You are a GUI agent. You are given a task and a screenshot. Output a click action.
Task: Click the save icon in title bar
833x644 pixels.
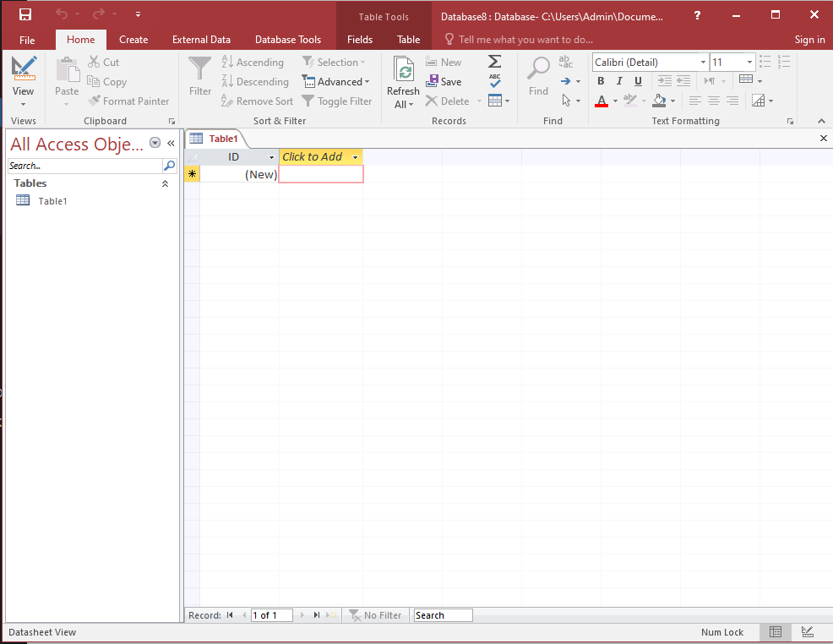[25, 15]
